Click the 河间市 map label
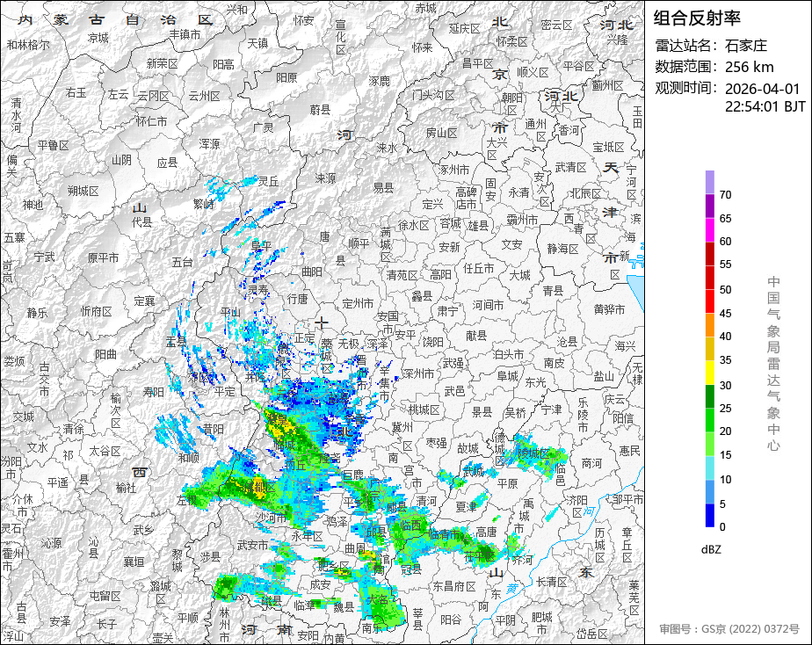Viewport: 812px width, 645px height. [x=488, y=305]
